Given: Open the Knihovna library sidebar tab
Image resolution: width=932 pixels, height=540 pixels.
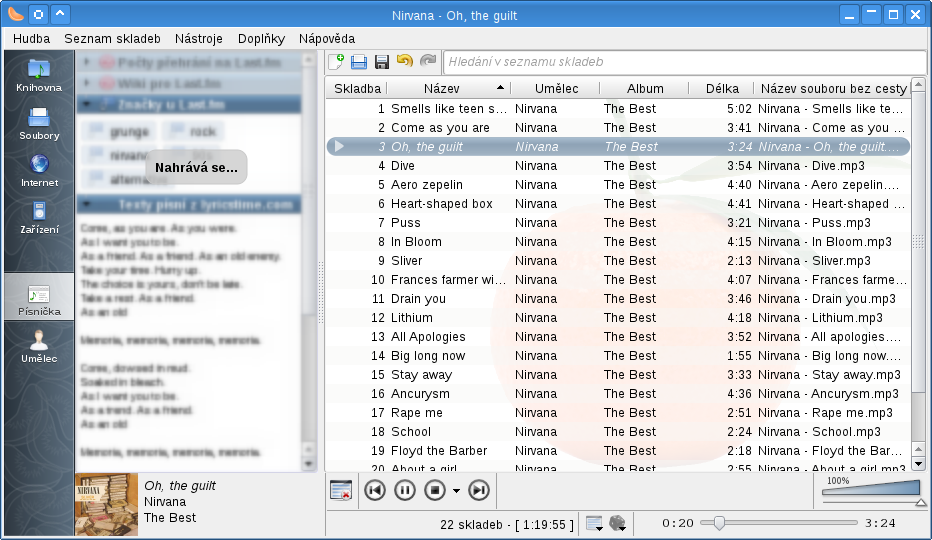Looking at the screenshot, I should coord(39,76).
